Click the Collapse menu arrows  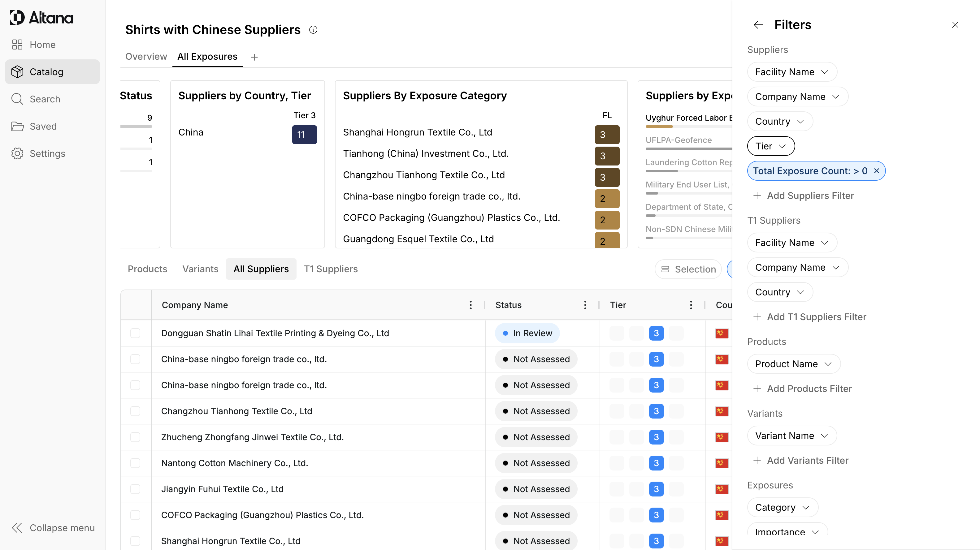[17, 528]
